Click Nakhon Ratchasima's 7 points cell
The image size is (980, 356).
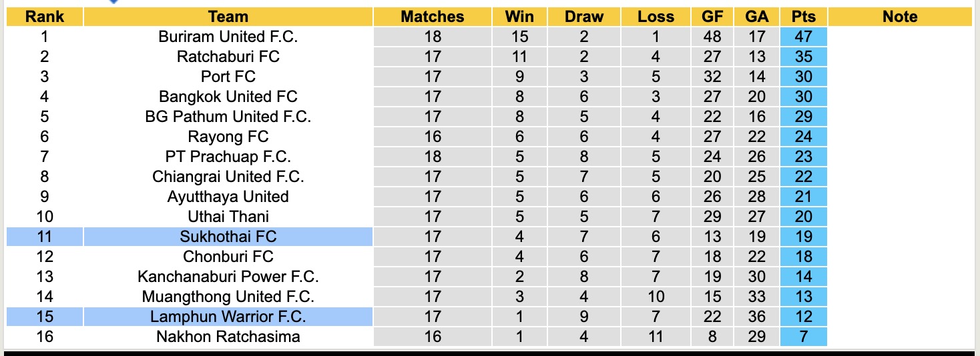[803, 337]
